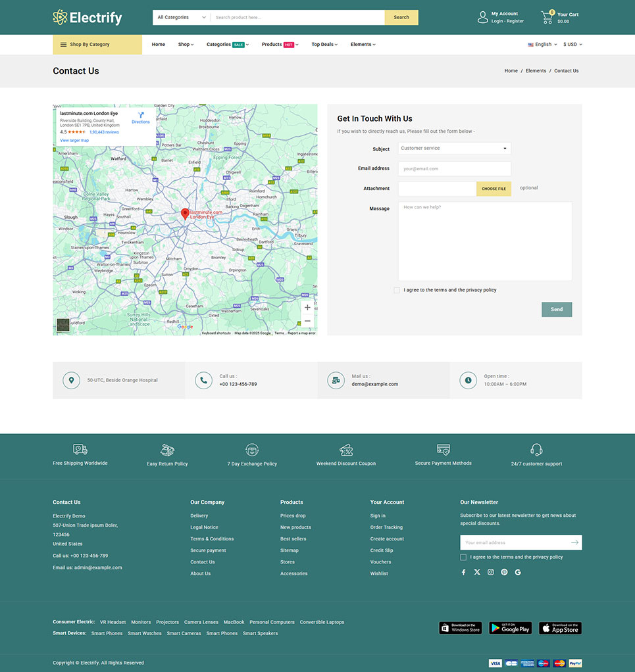The height and width of the screenshot is (672, 635).
Task: Focus the Message text area
Action: click(x=485, y=241)
